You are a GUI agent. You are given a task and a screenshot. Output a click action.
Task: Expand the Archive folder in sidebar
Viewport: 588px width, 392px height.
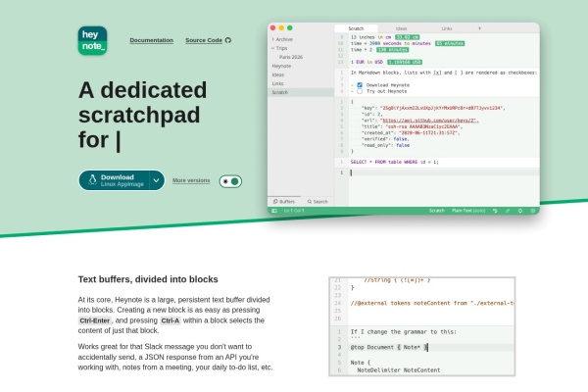click(x=282, y=39)
